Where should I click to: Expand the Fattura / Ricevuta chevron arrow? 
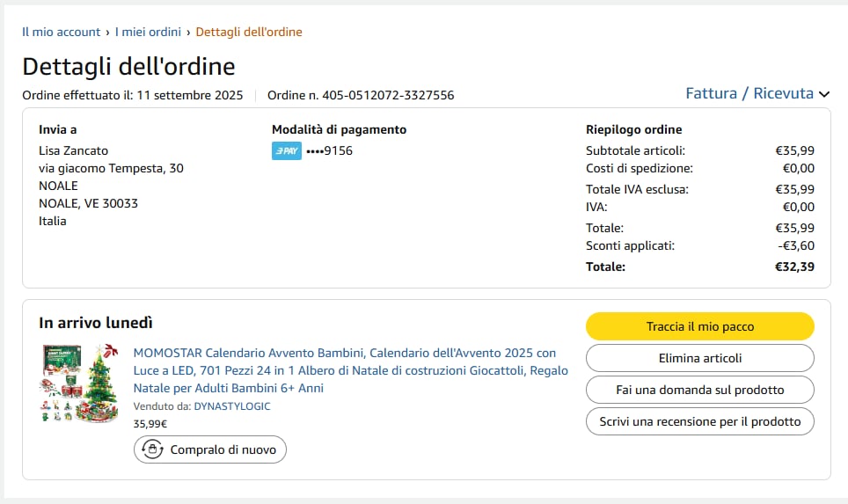[x=824, y=94]
